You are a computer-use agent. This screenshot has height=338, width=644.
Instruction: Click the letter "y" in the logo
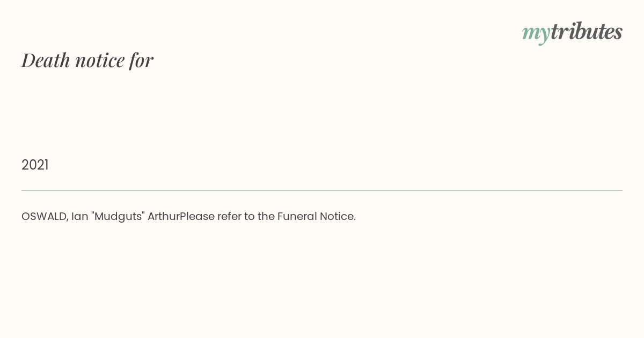[544, 34]
